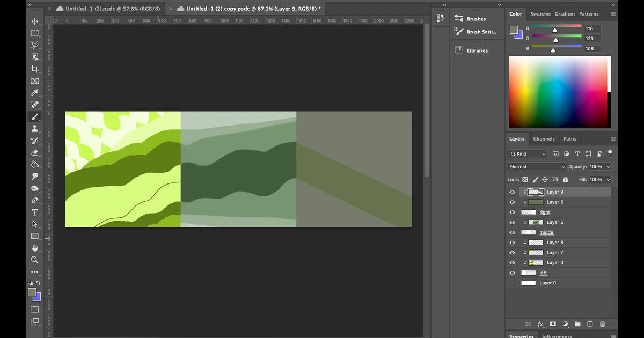
Task: Select the Crop tool
Action: (x=35, y=69)
